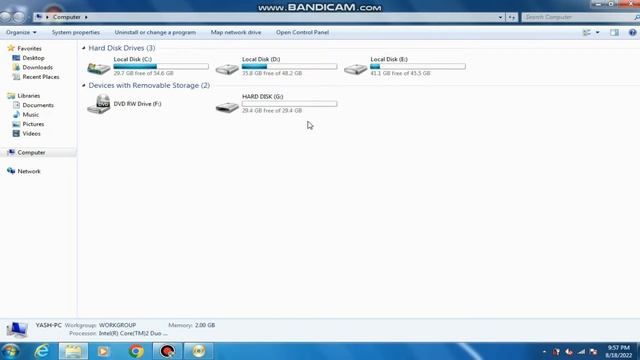Viewport: 640px width, 360px height.
Task: Click the Local Disk (E:) label
Action: (389, 59)
